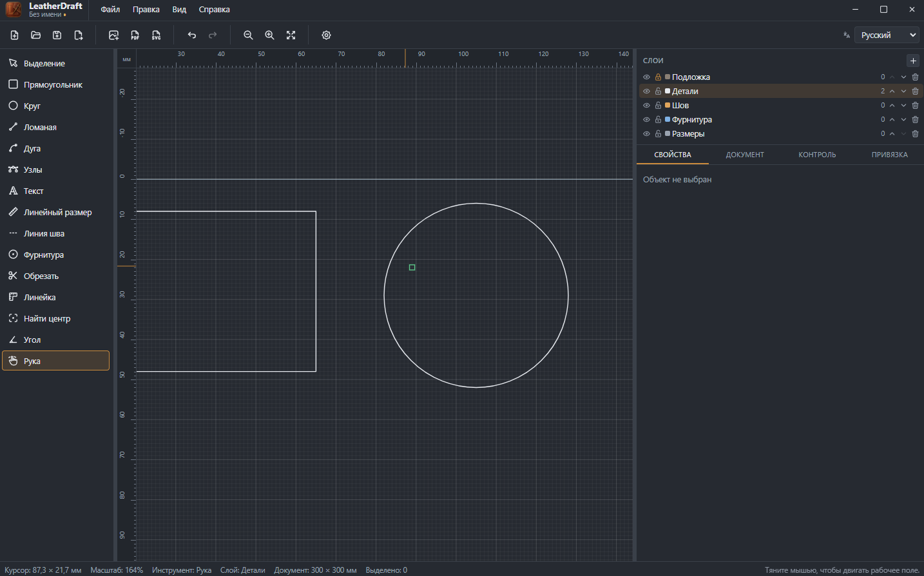Open settings with the gear icon
The height and width of the screenshot is (576, 924).
(327, 35)
